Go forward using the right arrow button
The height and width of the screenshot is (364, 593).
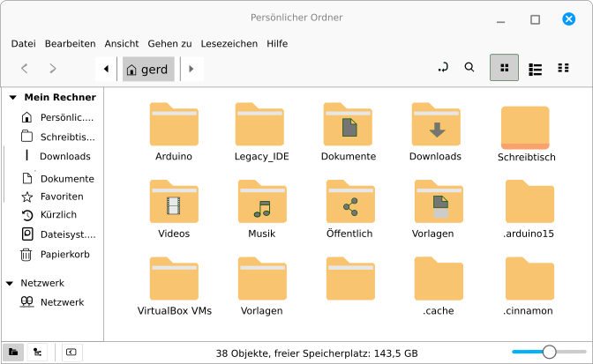[x=53, y=68]
